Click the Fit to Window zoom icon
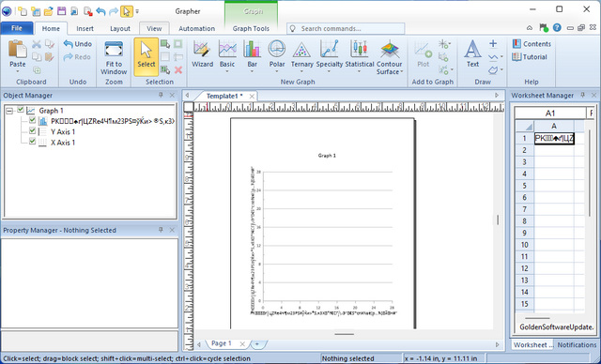The width and height of the screenshot is (601, 364). coord(114,50)
